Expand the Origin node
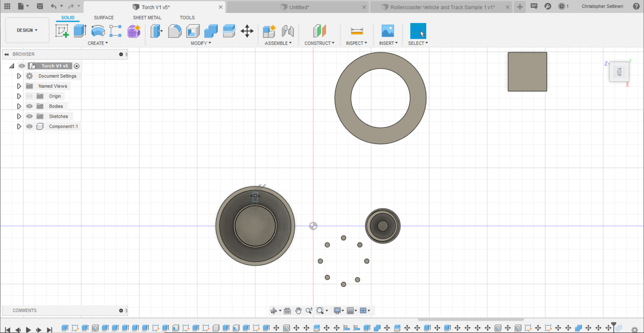The height and width of the screenshot is (333, 644). 19,96
